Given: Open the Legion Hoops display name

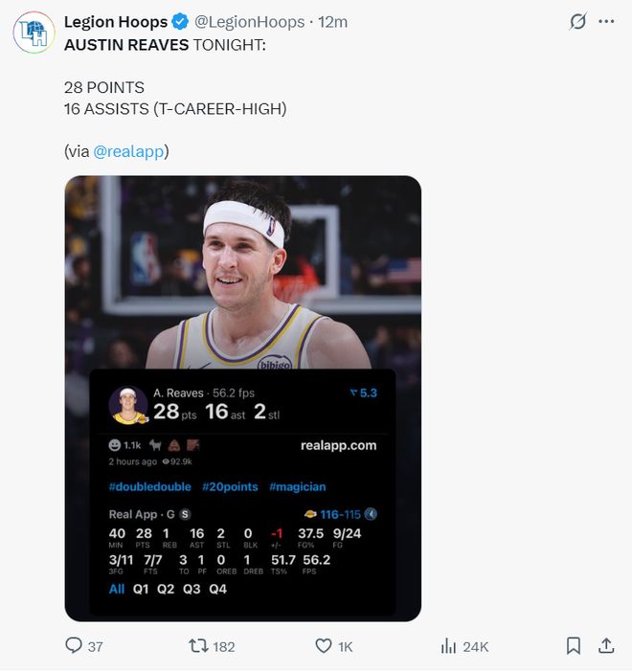Looking at the screenshot, I should coord(116,22).
